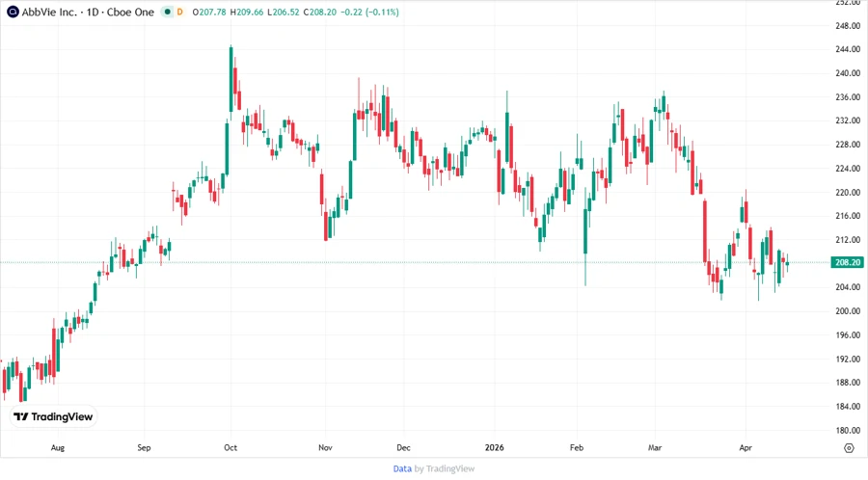Click the 244.00 price axis label
The image size is (868, 480).
tap(848, 49)
